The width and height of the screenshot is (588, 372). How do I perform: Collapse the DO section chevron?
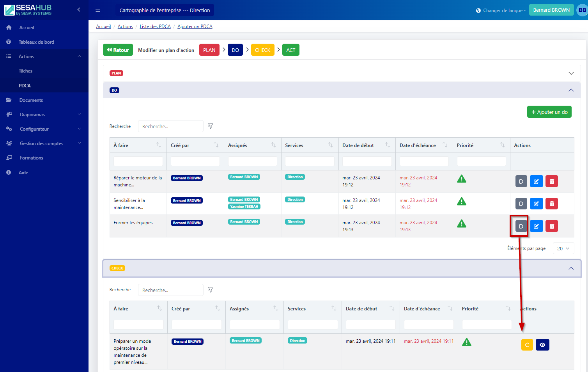(571, 90)
